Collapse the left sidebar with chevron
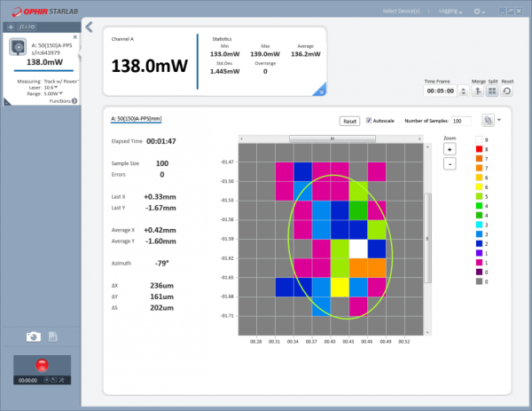532x411 pixels. (89, 28)
